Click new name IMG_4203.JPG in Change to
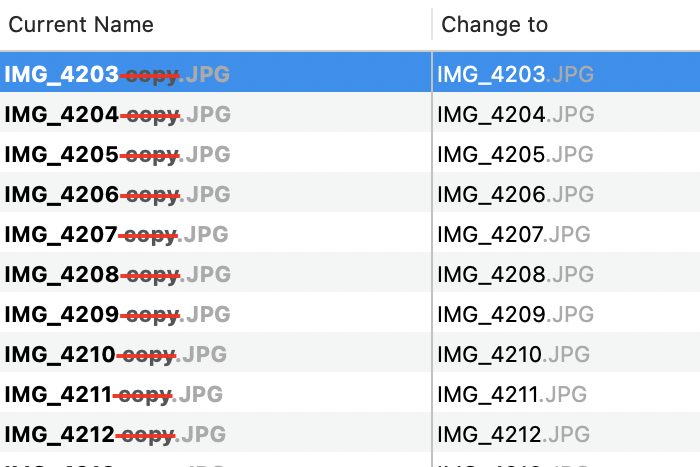The height and width of the screenshot is (467, 700). [516, 75]
